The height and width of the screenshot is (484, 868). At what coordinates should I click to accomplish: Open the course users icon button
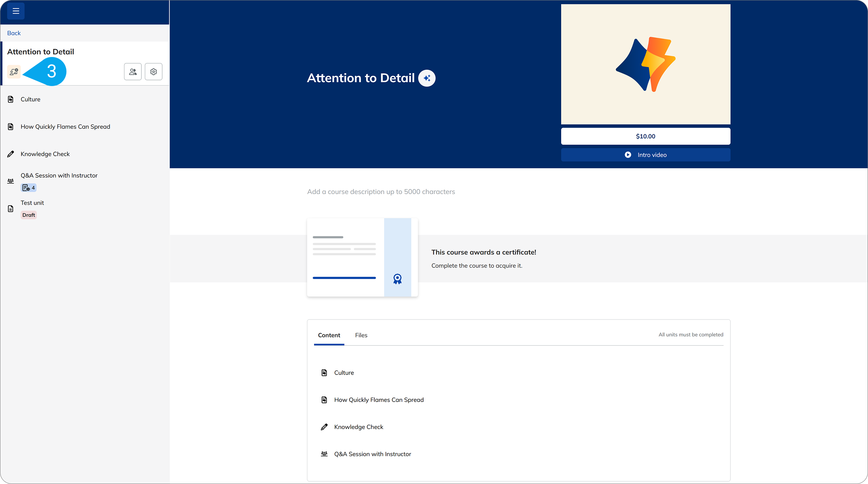click(x=133, y=72)
